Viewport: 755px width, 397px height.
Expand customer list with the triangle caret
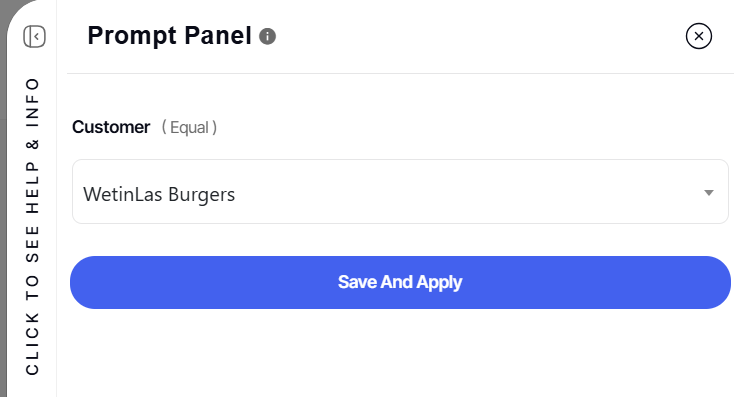[708, 193]
